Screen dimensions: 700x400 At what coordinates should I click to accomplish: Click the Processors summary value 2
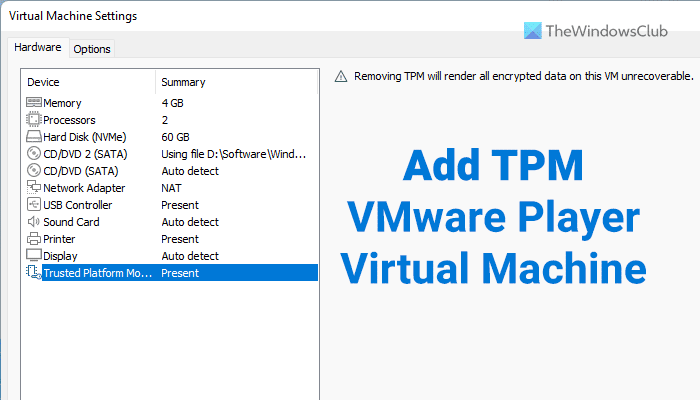[x=165, y=120]
